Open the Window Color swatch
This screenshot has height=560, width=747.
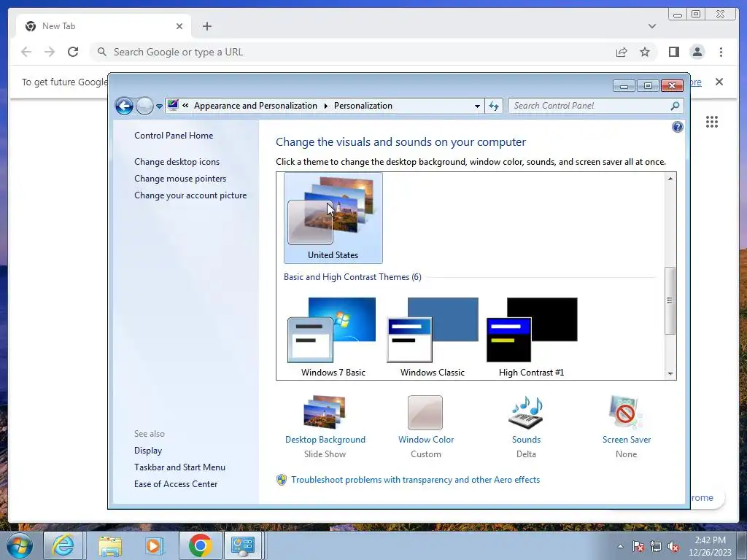tap(425, 413)
